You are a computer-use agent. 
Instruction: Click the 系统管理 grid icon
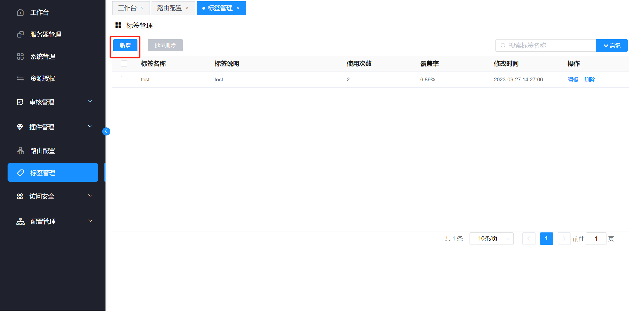click(x=20, y=56)
